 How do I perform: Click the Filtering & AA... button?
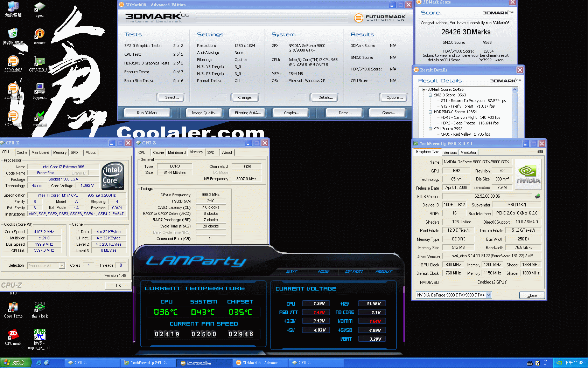click(247, 113)
